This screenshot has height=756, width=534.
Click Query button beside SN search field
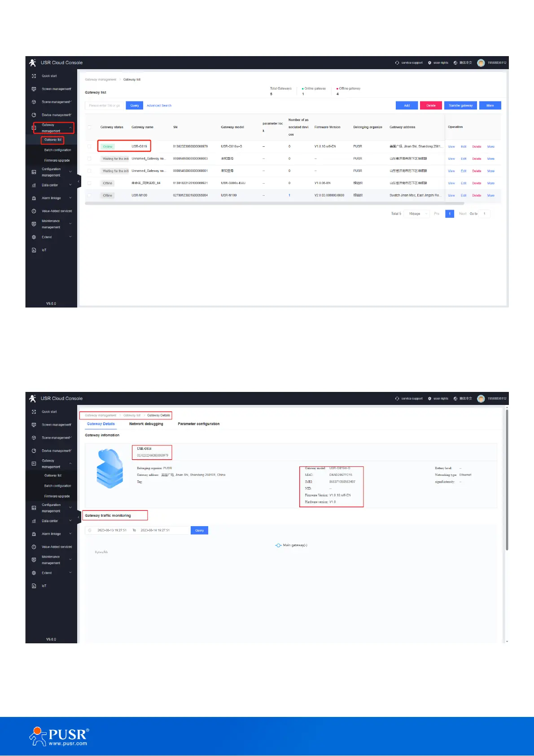coord(135,105)
